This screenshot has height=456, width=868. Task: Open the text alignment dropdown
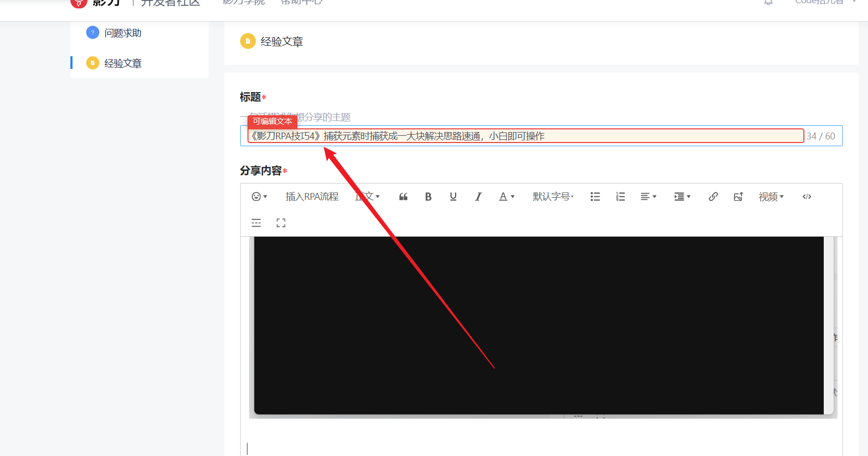[648, 197]
